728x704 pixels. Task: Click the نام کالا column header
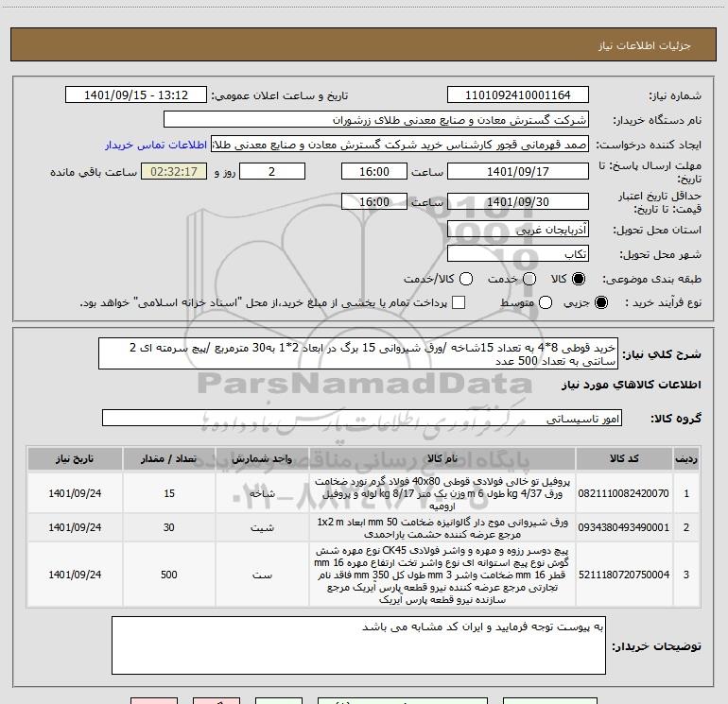click(442, 458)
